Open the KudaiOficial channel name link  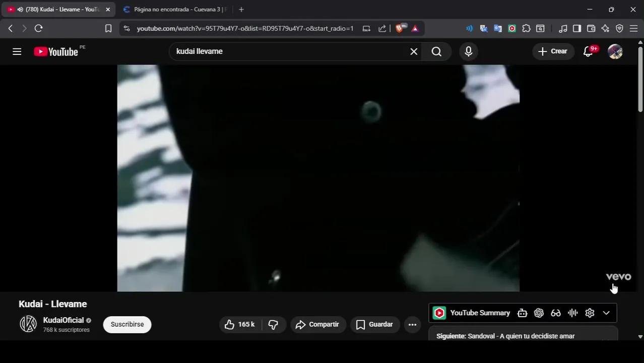63,321
